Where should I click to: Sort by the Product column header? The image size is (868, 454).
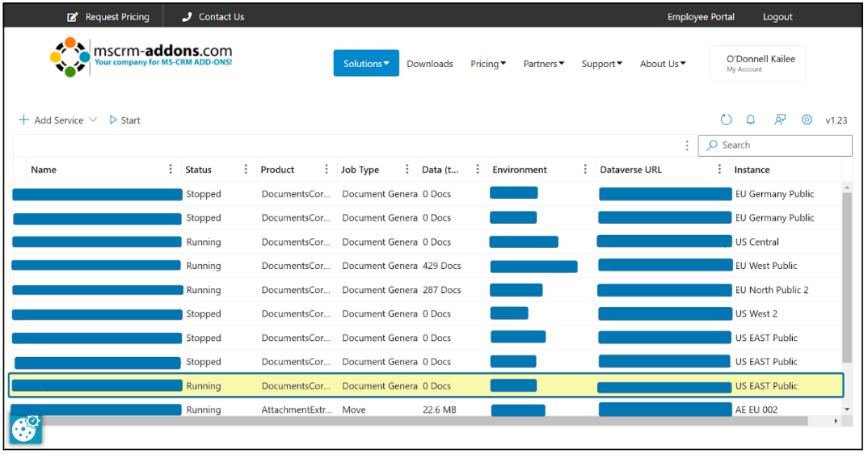[x=277, y=170]
